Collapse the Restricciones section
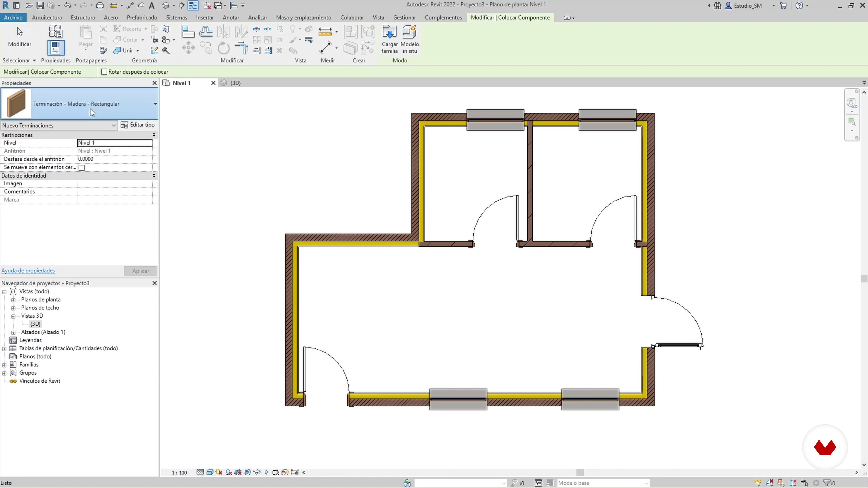Image resolution: width=868 pixels, height=488 pixels. 154,135
